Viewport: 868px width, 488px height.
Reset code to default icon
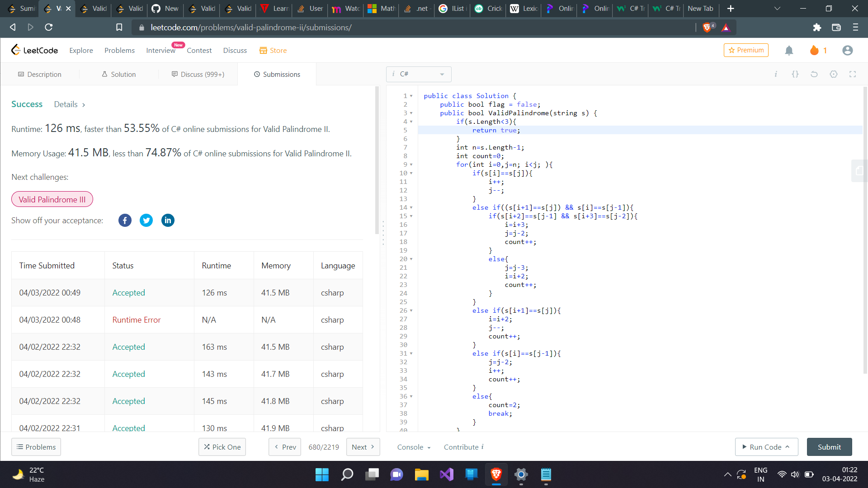814,74
